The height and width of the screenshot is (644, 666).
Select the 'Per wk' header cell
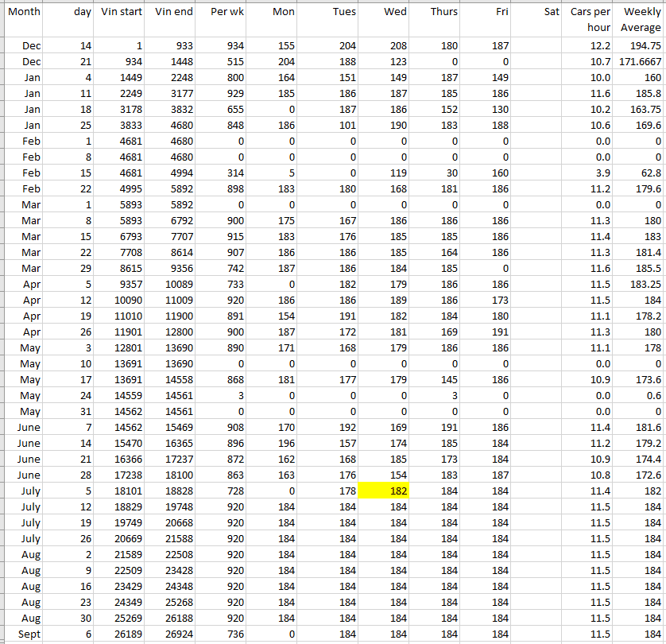pyautogui.click(x=223, y=13)
